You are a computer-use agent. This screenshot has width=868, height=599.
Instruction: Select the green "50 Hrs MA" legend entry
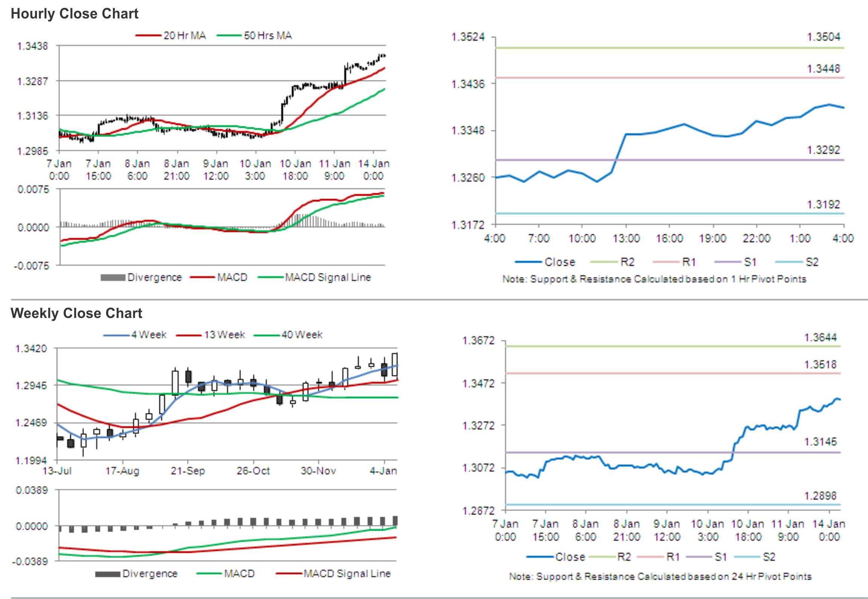pyautogui.click(x=254, y=36)
